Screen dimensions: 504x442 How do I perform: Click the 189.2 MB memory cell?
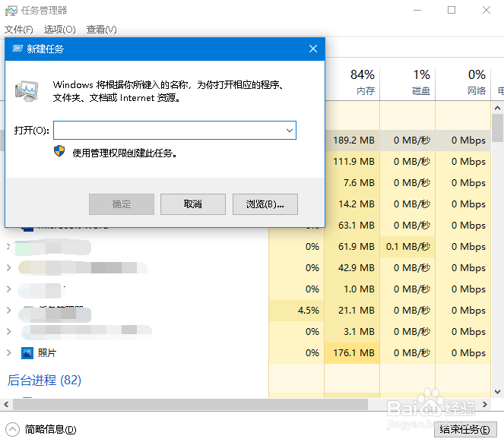point(353,140)
